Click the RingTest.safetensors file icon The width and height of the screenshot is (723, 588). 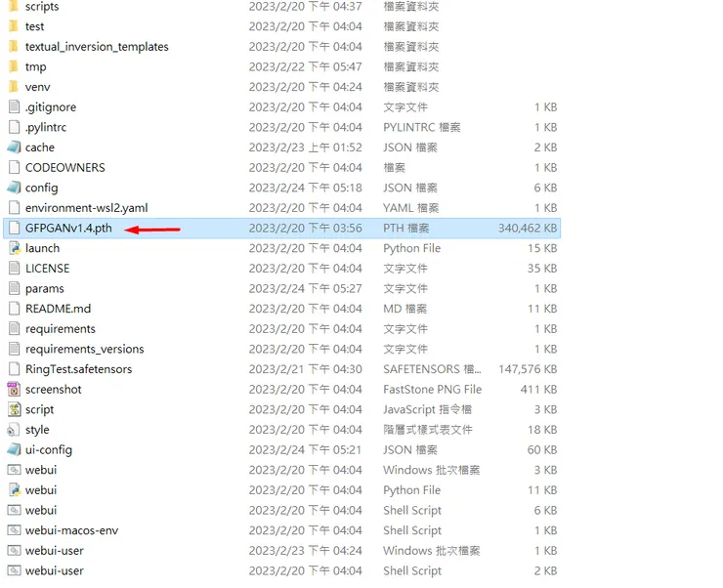click(15, 369)
